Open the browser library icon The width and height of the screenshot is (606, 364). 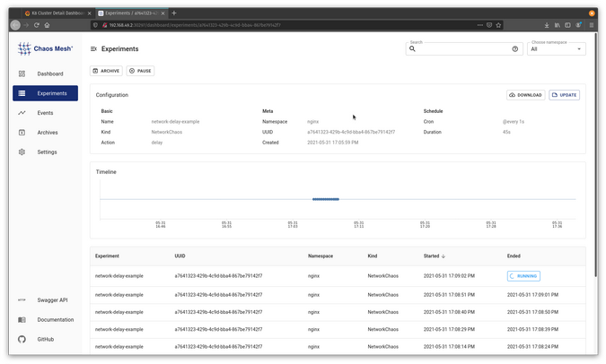558,25
